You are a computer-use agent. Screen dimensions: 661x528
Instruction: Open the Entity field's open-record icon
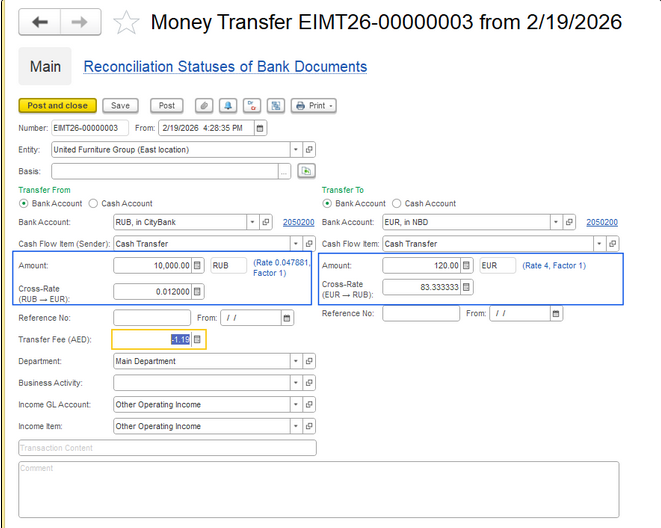point(309,150)
